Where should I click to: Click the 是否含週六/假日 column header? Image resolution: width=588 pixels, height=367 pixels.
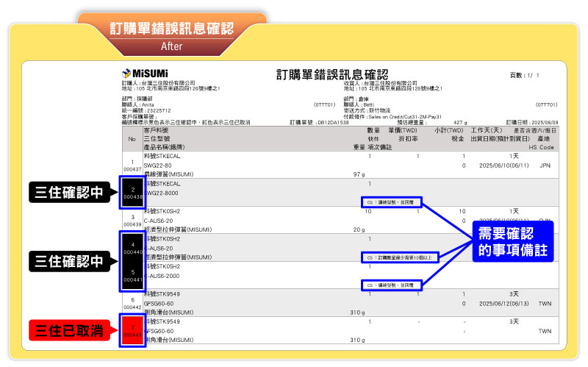coord(535,130)
